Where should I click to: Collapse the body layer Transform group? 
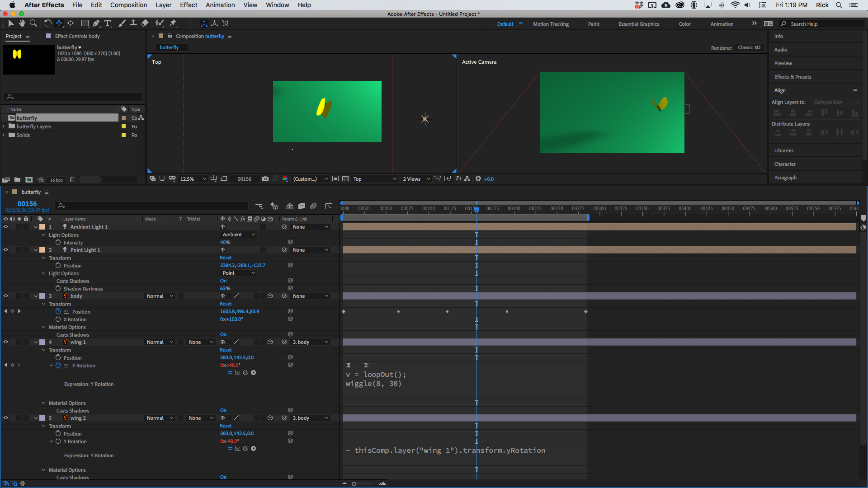[x=43, y=304]
